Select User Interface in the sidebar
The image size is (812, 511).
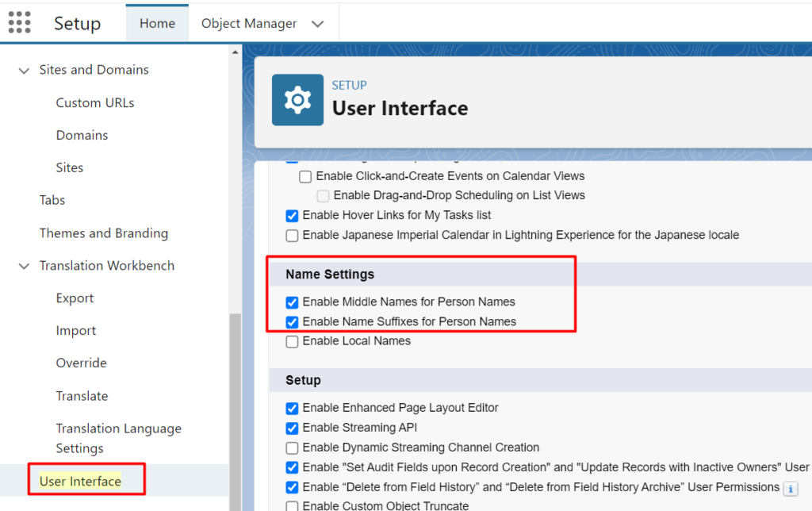pos(80,482)
